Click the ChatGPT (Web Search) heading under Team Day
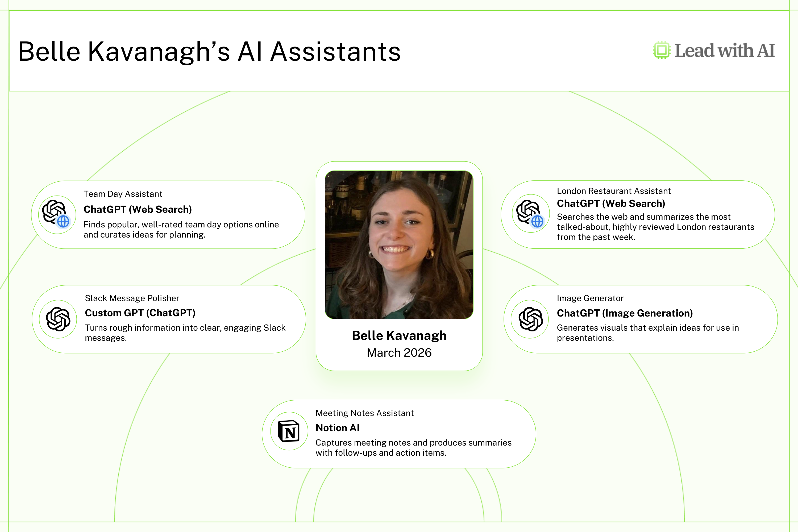 pyautogui.click(x=138, y=209)
